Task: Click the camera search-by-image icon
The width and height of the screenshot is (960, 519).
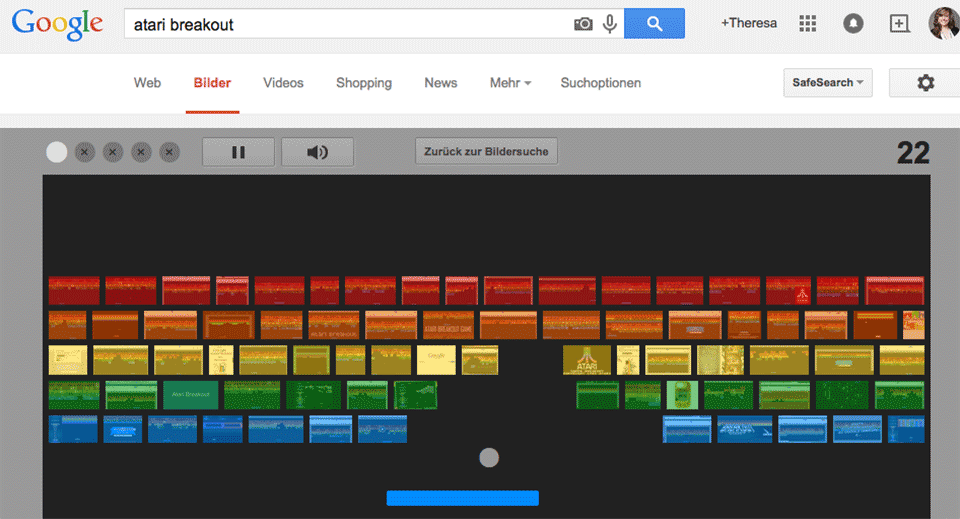Action: pyautogui.click(x=583, y=24)
